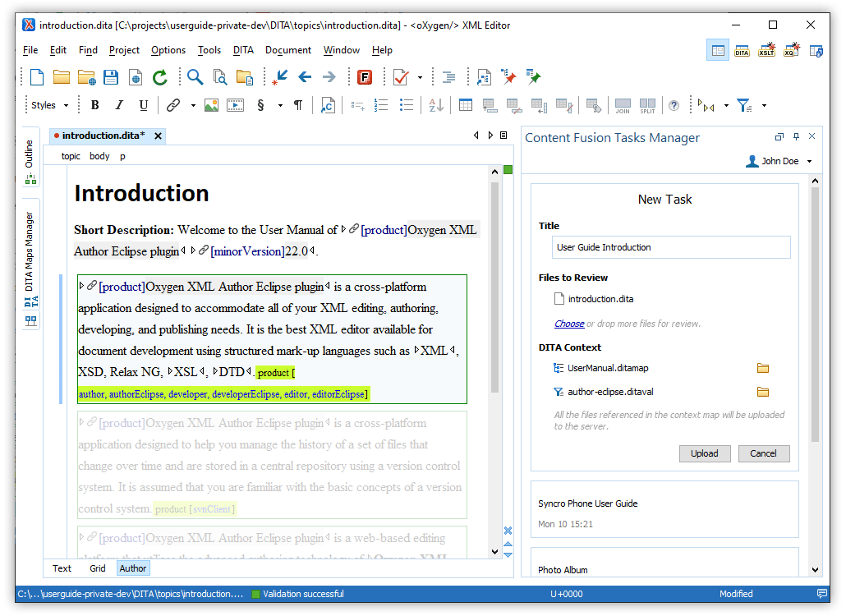
Task: Open the Styles dropdown
Action: (49, 105)
